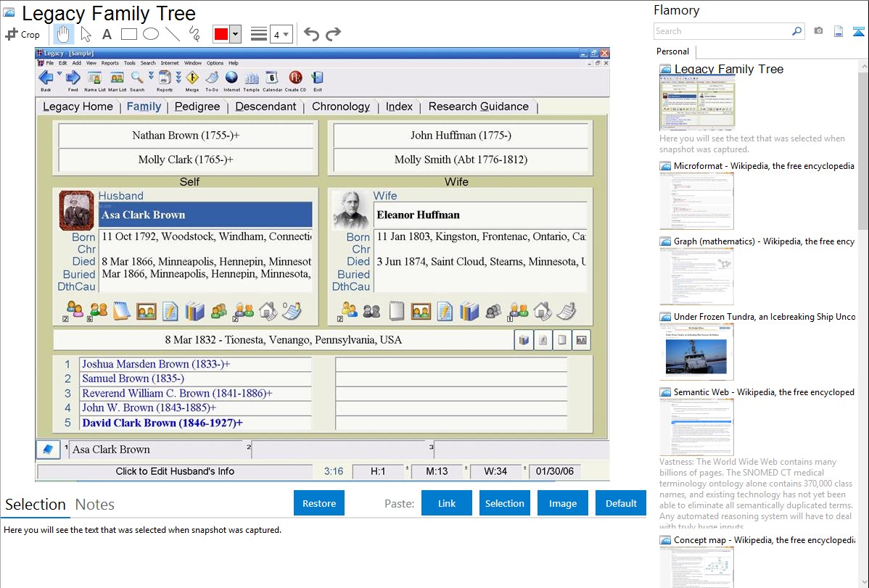Click the Image paste button

562,503
